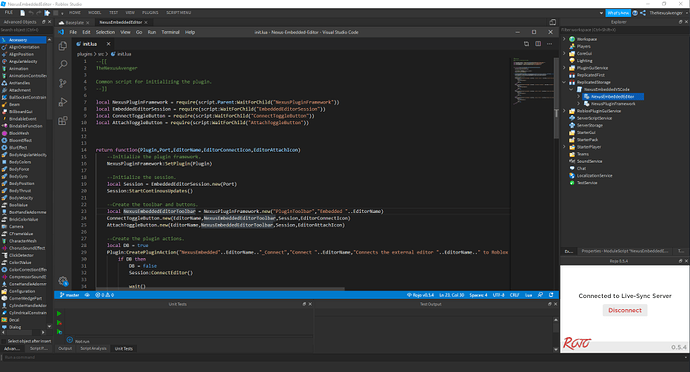Click the embedded editor dock icon

pyautogui.click(x=552, y=22)
